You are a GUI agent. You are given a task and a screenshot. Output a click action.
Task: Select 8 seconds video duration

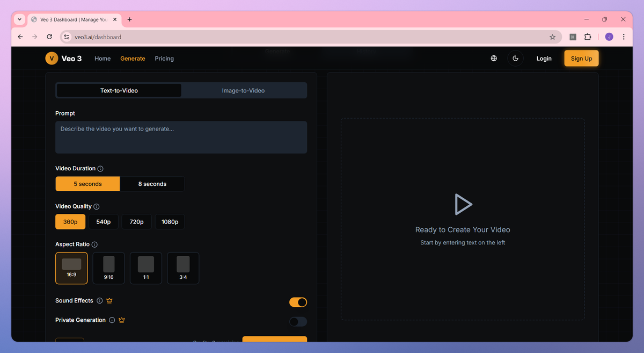pos(152,184)
